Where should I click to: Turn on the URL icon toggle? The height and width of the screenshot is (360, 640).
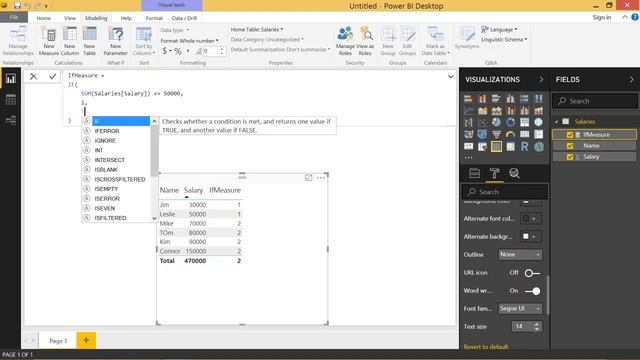pos(532,273)
